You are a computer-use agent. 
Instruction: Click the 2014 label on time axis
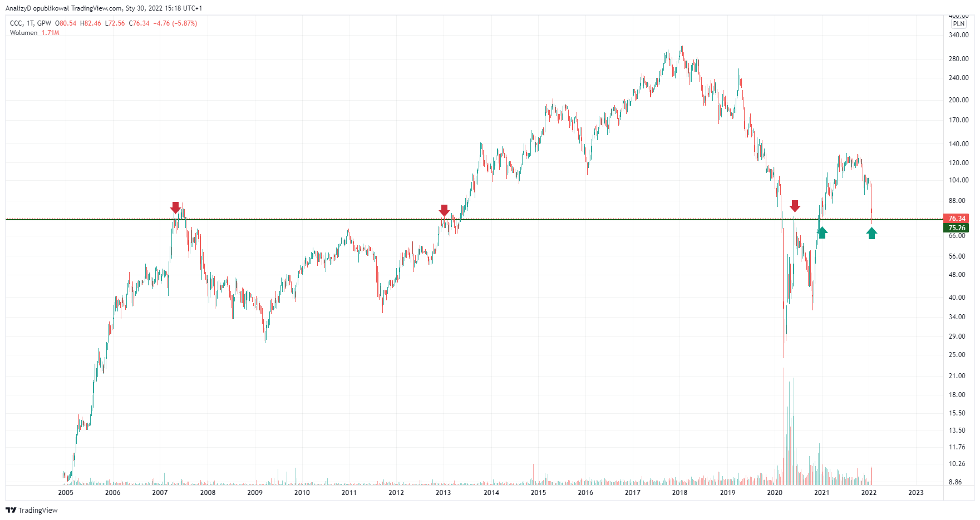tap(491, 493)
